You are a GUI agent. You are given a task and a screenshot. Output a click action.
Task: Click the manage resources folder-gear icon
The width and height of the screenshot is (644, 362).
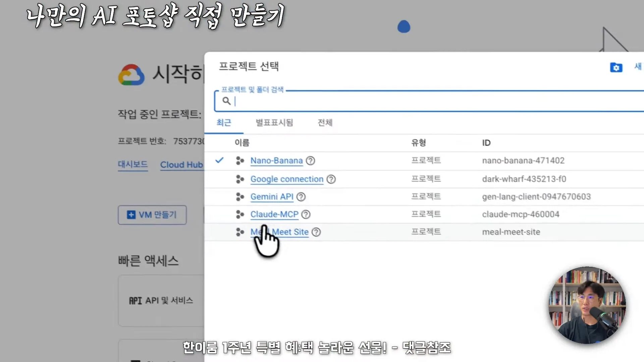[x=616, y=67]
